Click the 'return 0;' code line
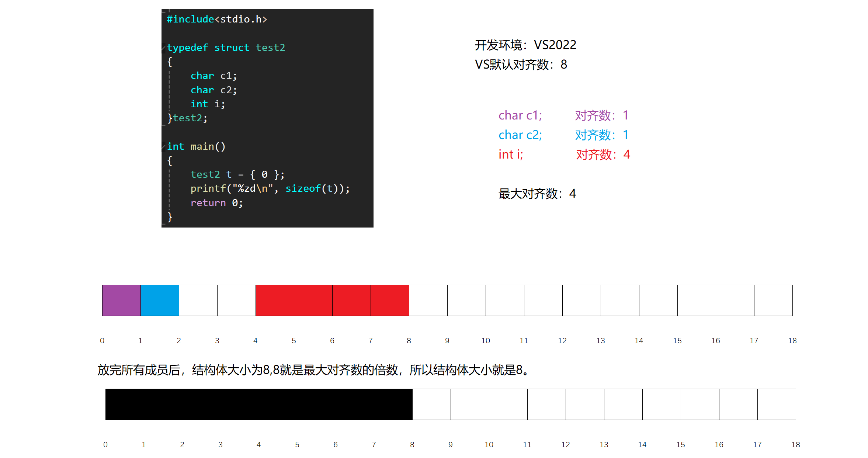This screenshot has height=458, width=868. [x=216, y=203]
